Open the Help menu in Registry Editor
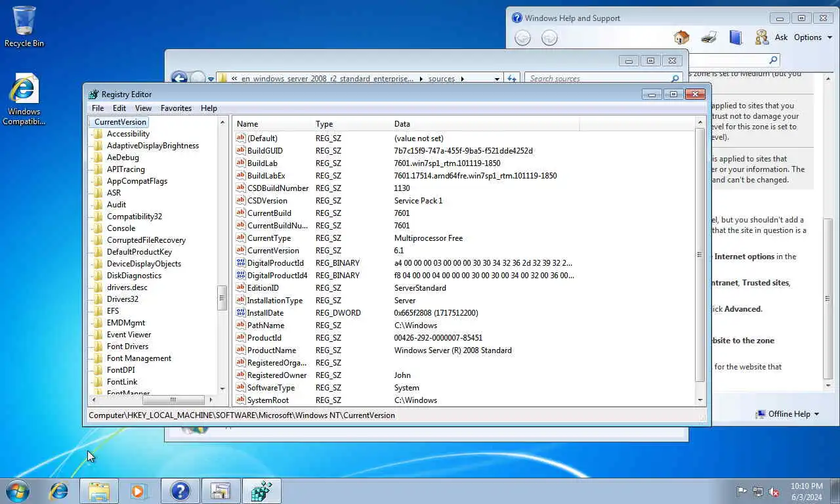The height and width of the screenshot is (504, 840). 209,108
